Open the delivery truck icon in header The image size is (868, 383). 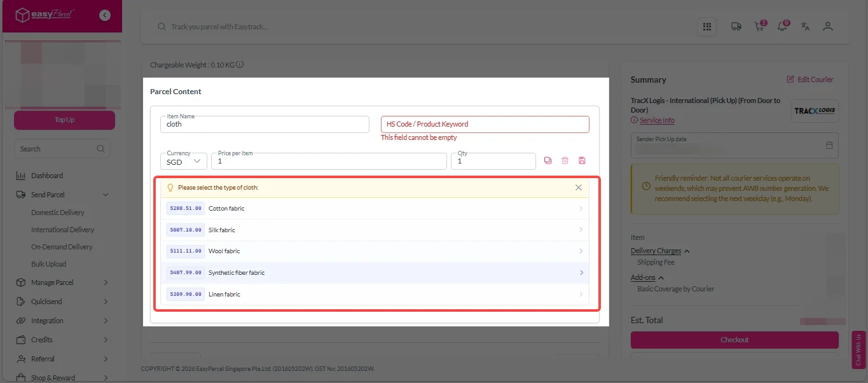[x=736, y=27]
